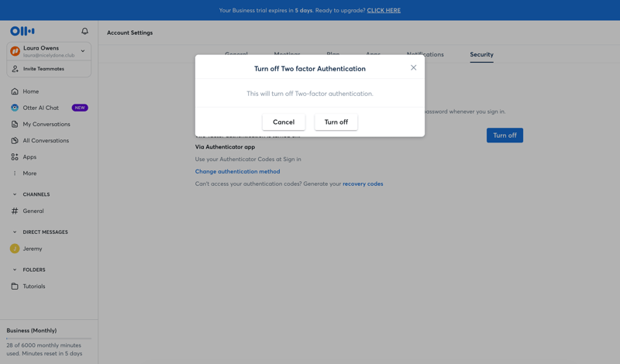Open direct message with Jeremy
The height and width of the screenshot is (364, 620).
(33, 249)
